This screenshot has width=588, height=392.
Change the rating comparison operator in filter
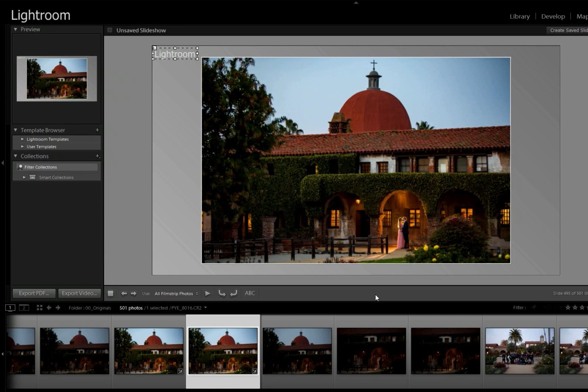(x=561, y=308)
